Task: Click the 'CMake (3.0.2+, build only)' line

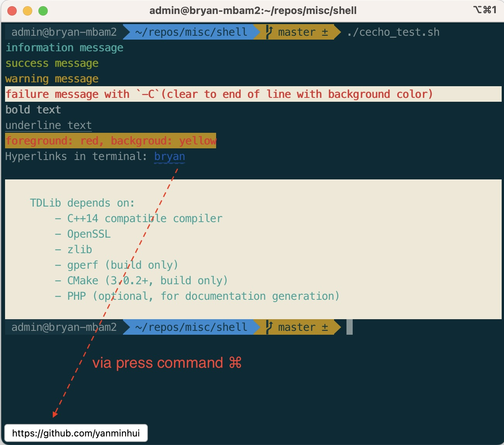Action: (x=141, y=281)
